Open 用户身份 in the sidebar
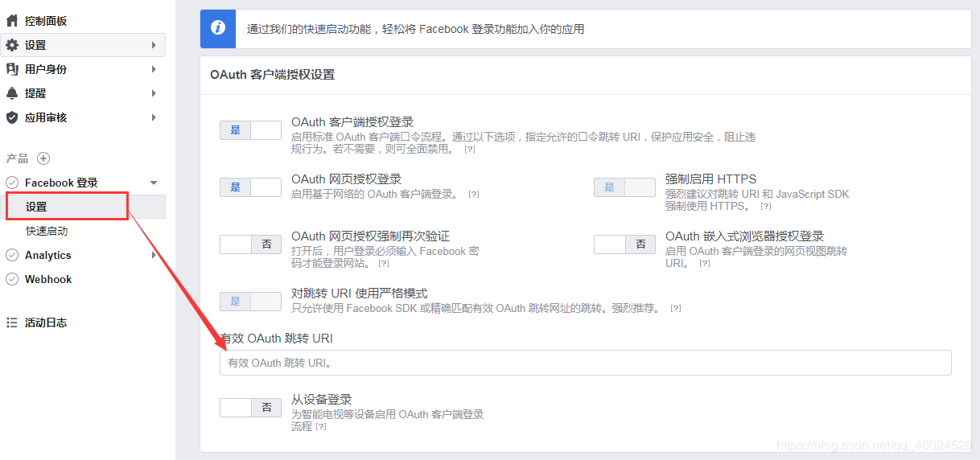Viewport: 980px width, 460px height. pos(46,69)
